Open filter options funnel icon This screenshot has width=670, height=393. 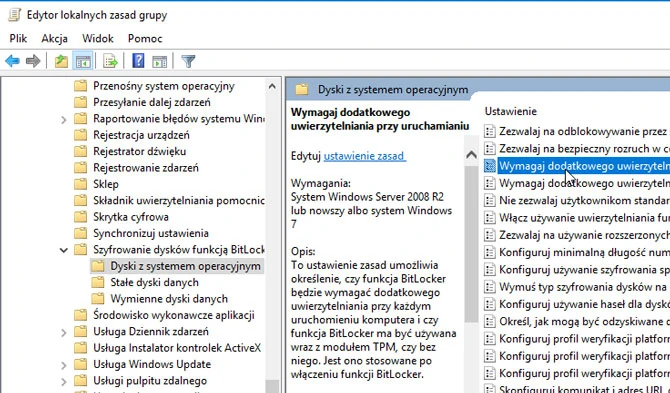click(x=188, y=61)
